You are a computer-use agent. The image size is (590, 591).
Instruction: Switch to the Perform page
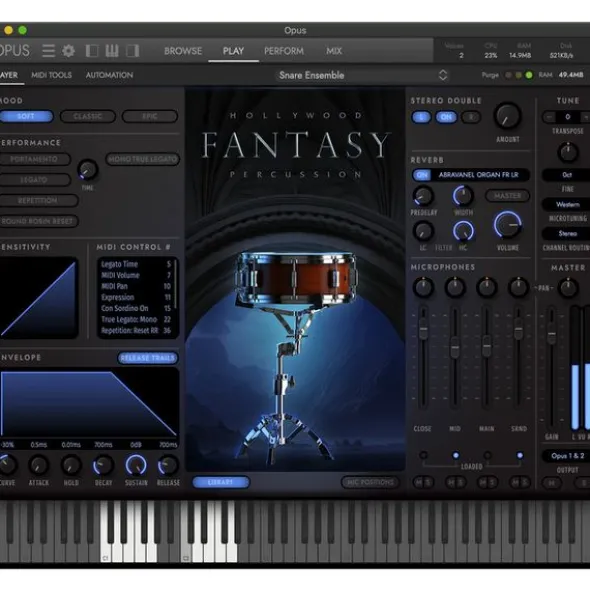coord(284,51)
